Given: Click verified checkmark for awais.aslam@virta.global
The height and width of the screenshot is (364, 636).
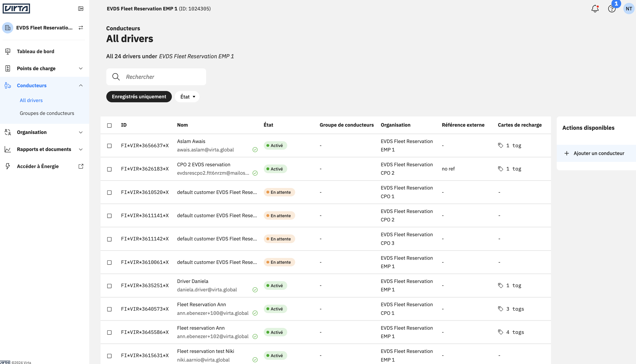Looking at the screenshot, I should 255,150.
